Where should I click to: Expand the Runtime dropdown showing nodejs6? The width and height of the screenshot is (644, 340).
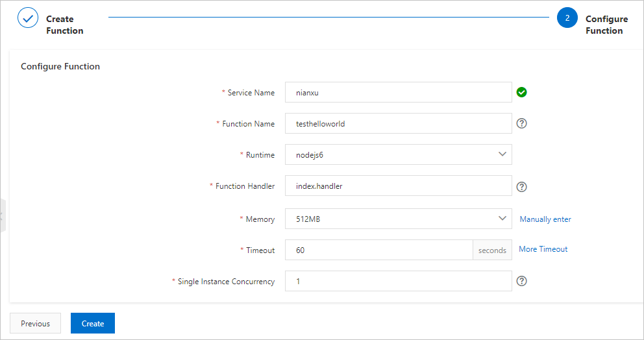coord(398,154)
